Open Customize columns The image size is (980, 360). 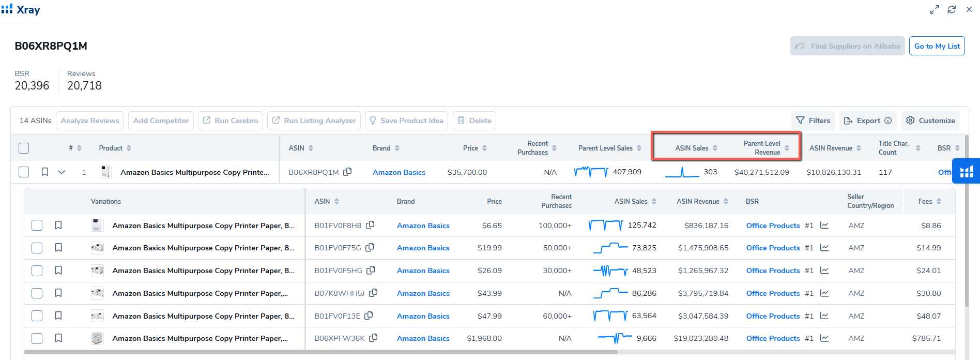click(x=930, y=121)
